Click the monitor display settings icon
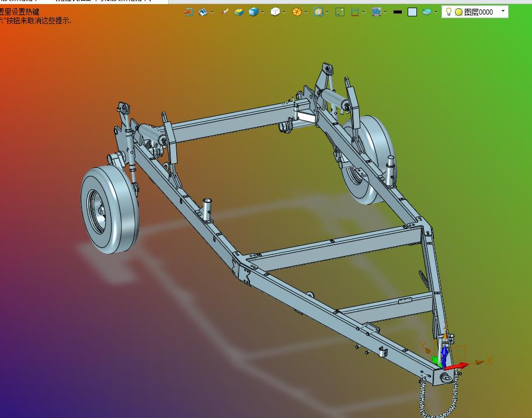The height and width of the screenshot is (418, 532). tap(376, 12)
